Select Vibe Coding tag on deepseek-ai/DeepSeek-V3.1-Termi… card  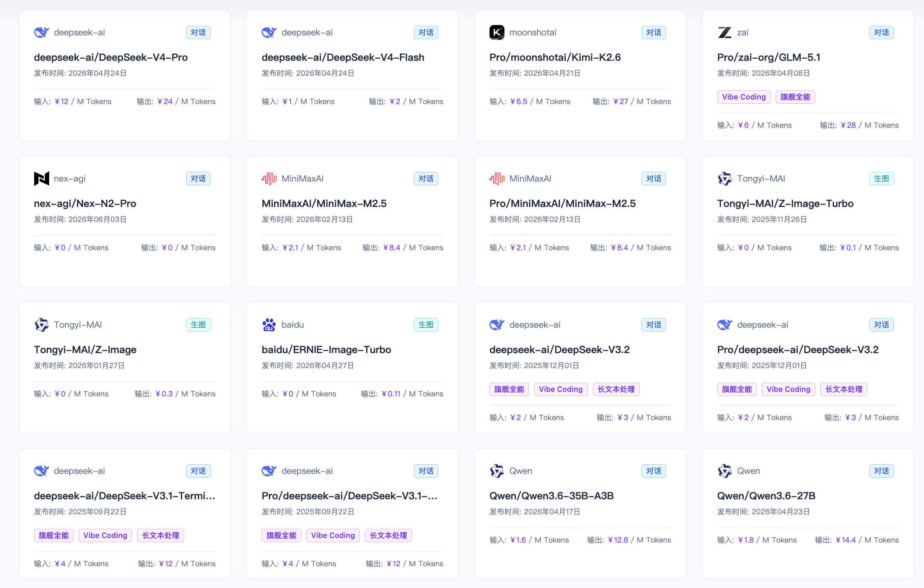pyautogui.click(x=105, y=536)
